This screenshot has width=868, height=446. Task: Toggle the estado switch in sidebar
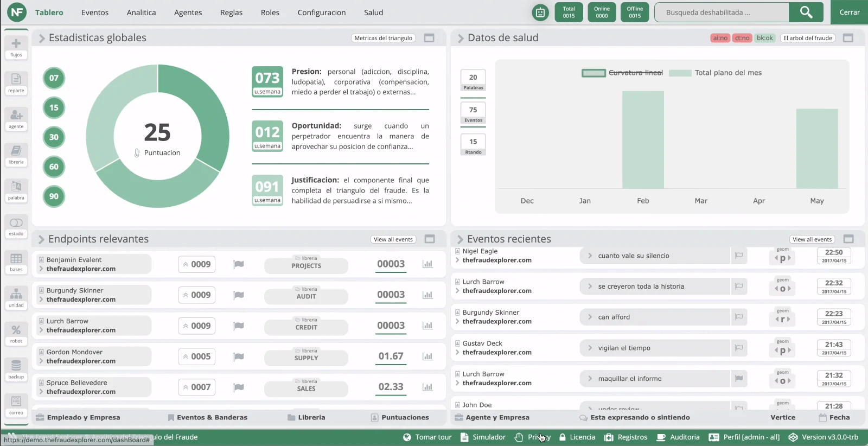coord(16,223)
